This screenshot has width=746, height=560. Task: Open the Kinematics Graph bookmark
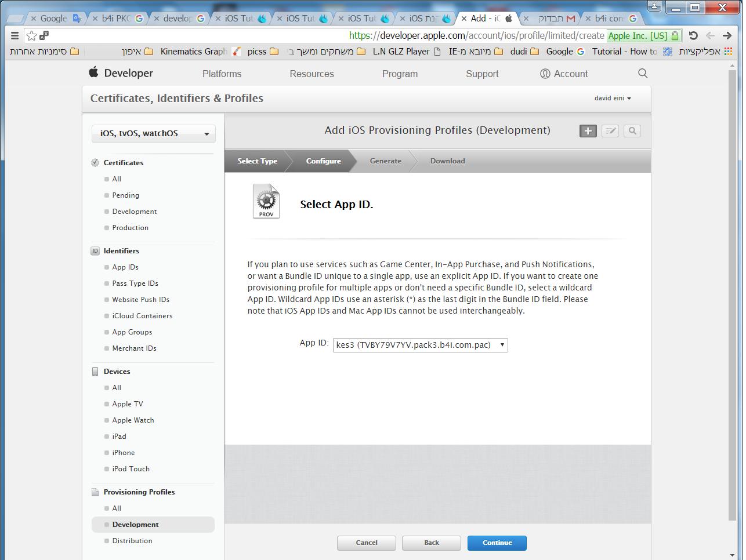tap(200, 52)
